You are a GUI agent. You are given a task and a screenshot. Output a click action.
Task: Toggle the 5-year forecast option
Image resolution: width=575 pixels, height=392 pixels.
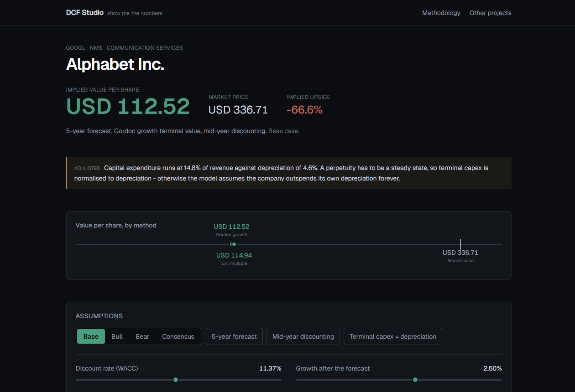pos(234,336)
